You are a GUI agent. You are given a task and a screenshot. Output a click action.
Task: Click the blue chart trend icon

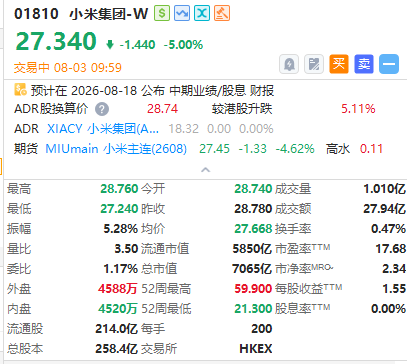pyautogui.click(x=182, y=13)
